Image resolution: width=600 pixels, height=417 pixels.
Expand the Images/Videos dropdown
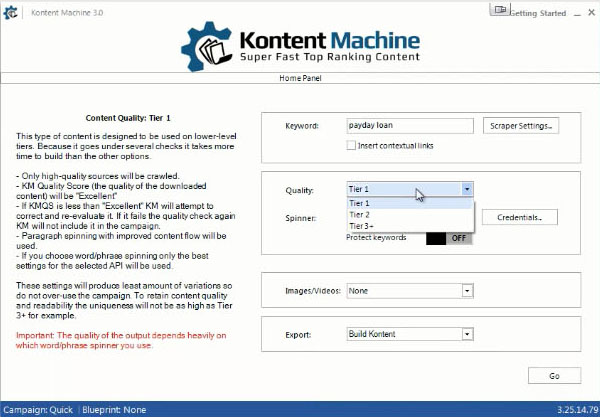[467, 291]
